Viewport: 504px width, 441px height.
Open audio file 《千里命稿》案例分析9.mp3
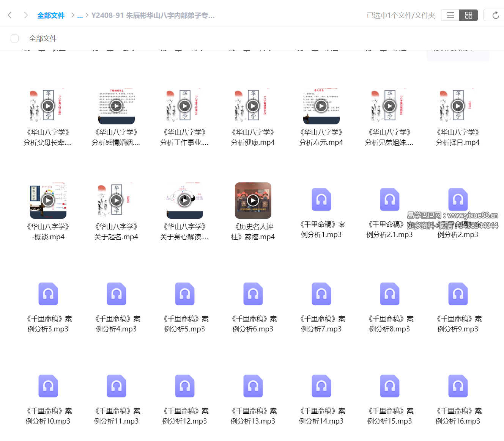pos(458,293)
